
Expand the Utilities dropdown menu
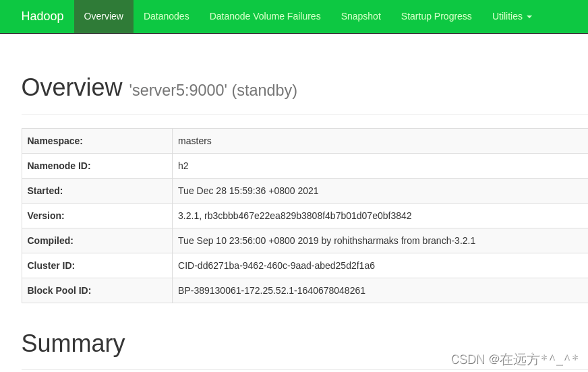click(512, 16)
